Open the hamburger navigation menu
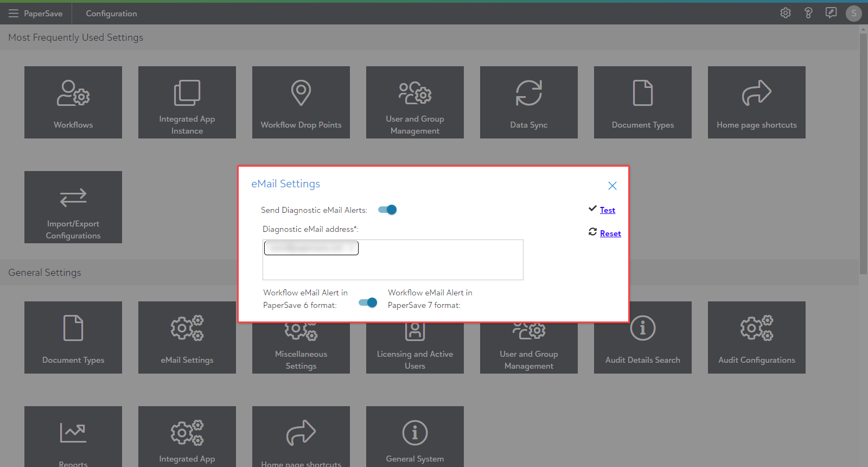This screenshot has width=868, height=467. (x=14, y=14)
